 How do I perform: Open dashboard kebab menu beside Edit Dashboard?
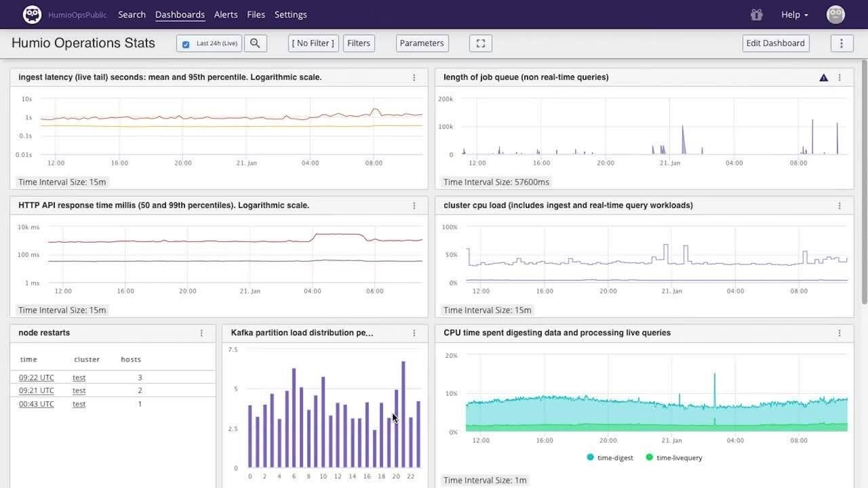coord(842,43)
